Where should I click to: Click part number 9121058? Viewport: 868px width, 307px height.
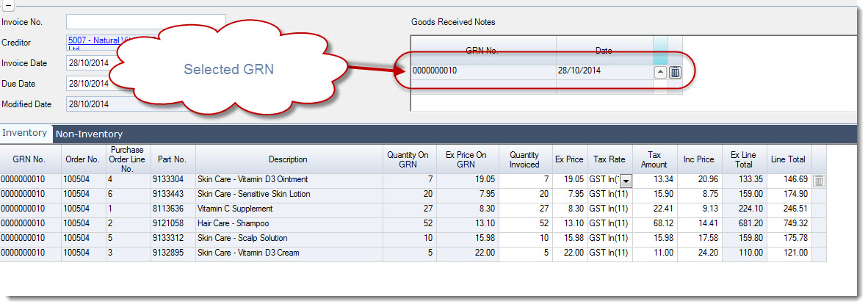tap(172, 223)
